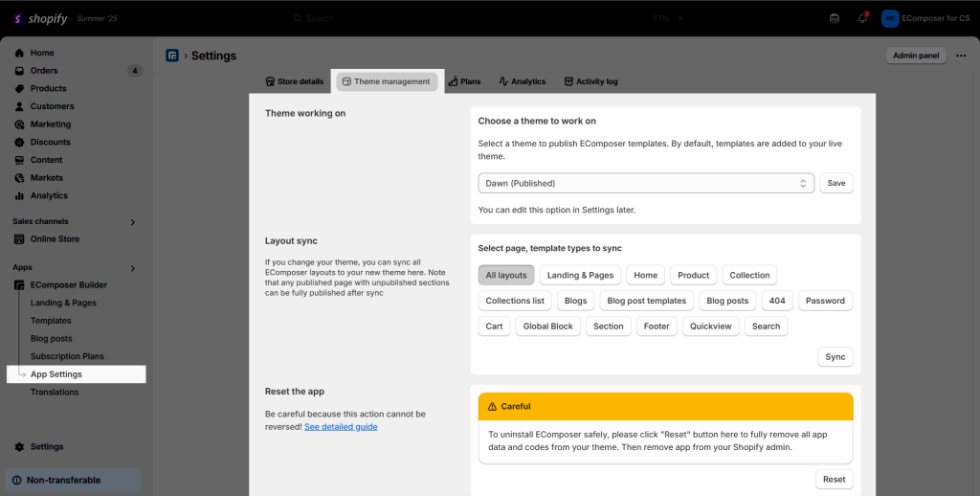Screen dimensions: 980x496
Task: Open EComposer for CS account avatar
Action: (890, 18)
